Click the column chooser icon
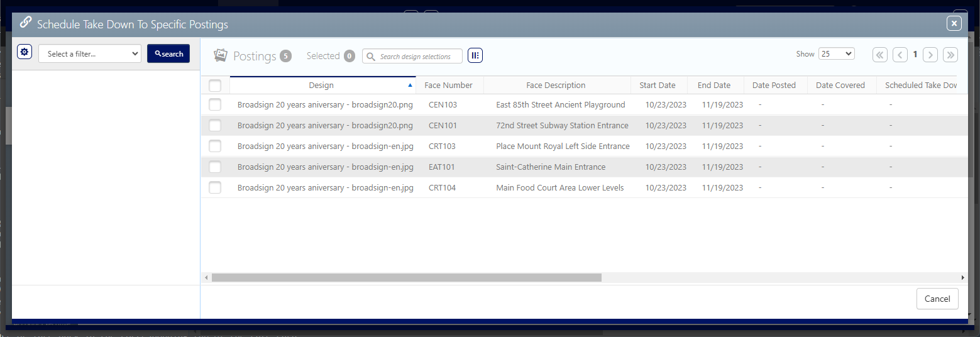 pyautogui.click(x=475, y=56)
